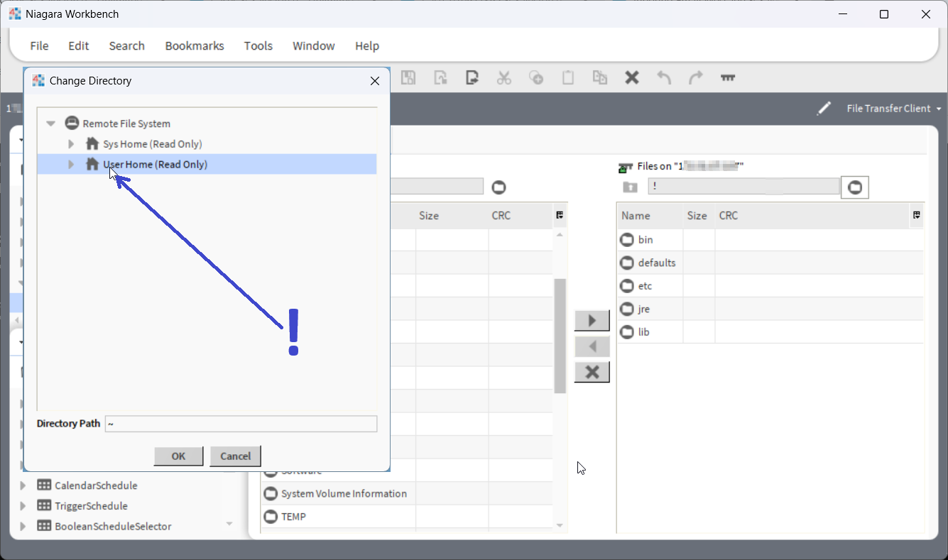Click the pencil edit icon
This screenshot has width=948, height=560.
tap(824, 109)
